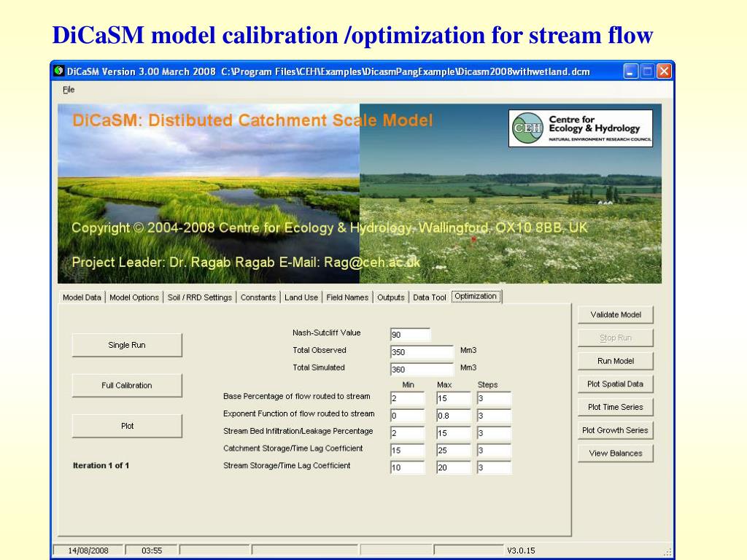Viewport: 747px width, 560px height.
Task: Maximize the DiCaSM window
Action: click(x=647, y=71)
